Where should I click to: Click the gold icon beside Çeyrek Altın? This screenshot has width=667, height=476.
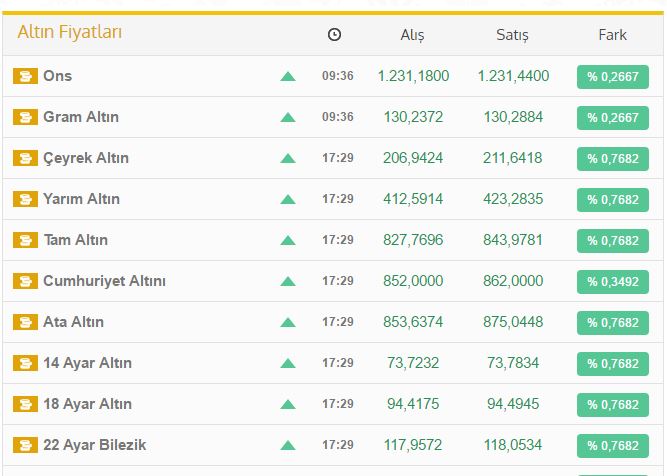(25, 158)
